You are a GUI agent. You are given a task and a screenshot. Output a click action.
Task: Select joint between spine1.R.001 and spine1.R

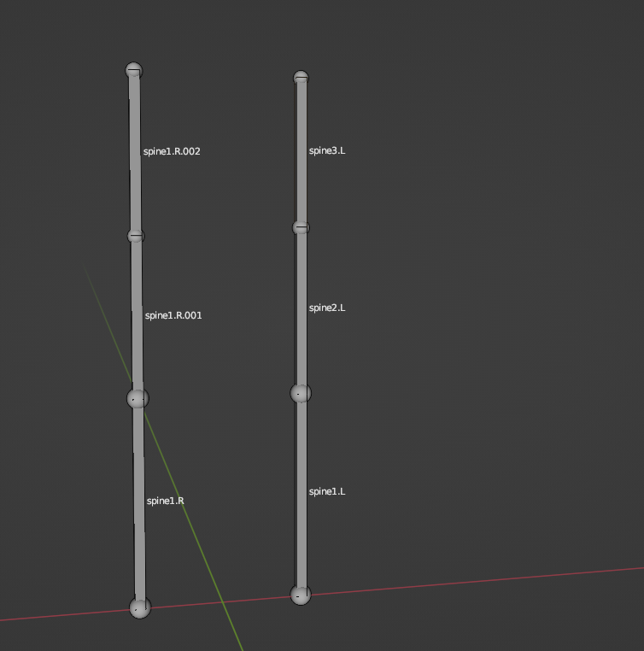(x=138, y=399)
